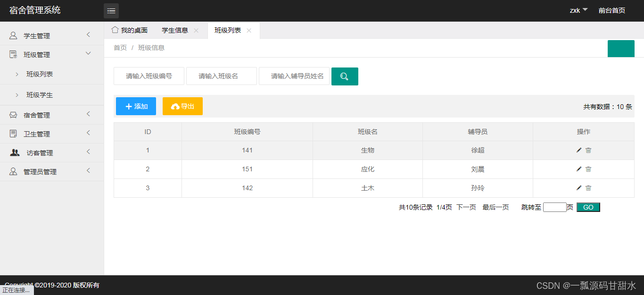Image resolution: width=644 pixels, height=295 pixels.
Task: Click the green button beside the breadcrumb
Action: tap(621, 49)
